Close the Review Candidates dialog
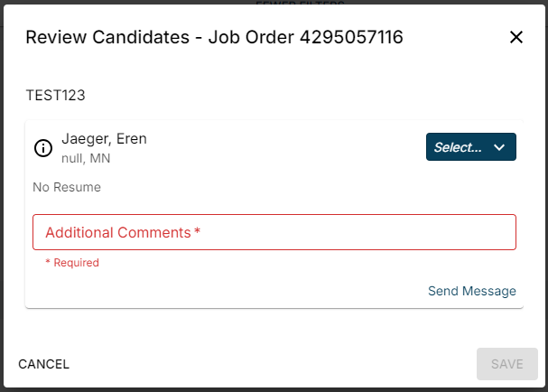The width and height of the screenshot is (548, 392). 516,37
